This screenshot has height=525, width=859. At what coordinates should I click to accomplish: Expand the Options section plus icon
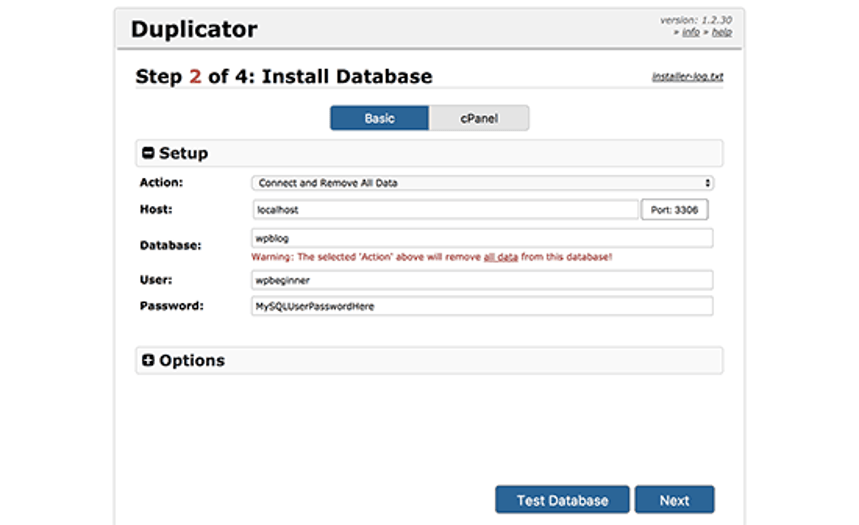click(x=148, y=360)
